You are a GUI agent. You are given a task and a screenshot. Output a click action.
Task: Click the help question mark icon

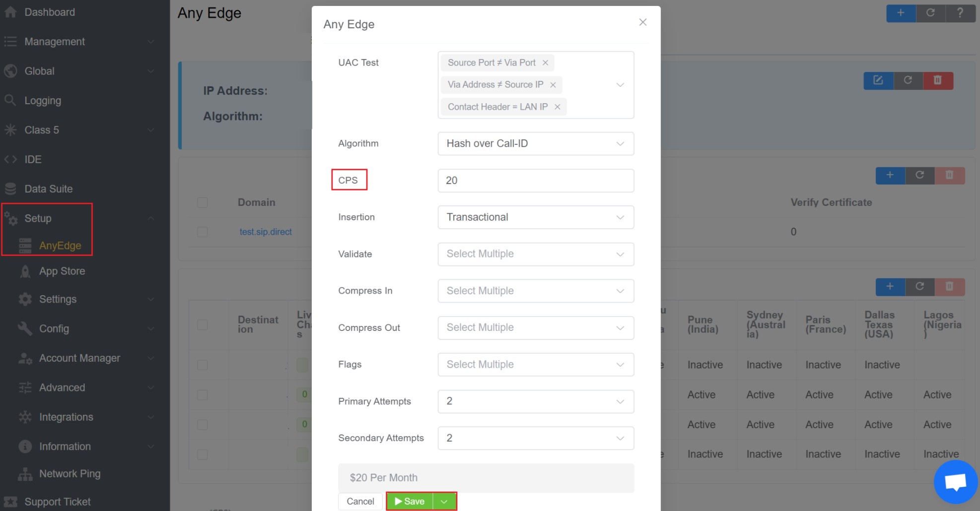(960, 13)
